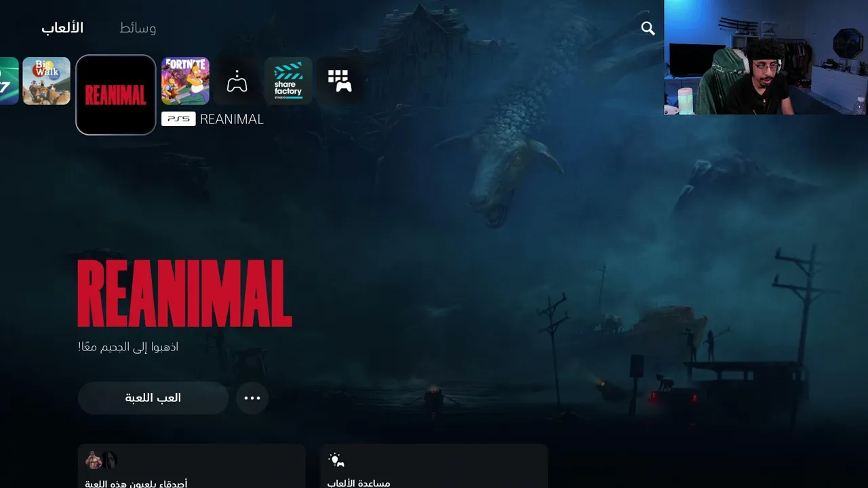Launch the Share Factory Studio tile

pos(288,81)
